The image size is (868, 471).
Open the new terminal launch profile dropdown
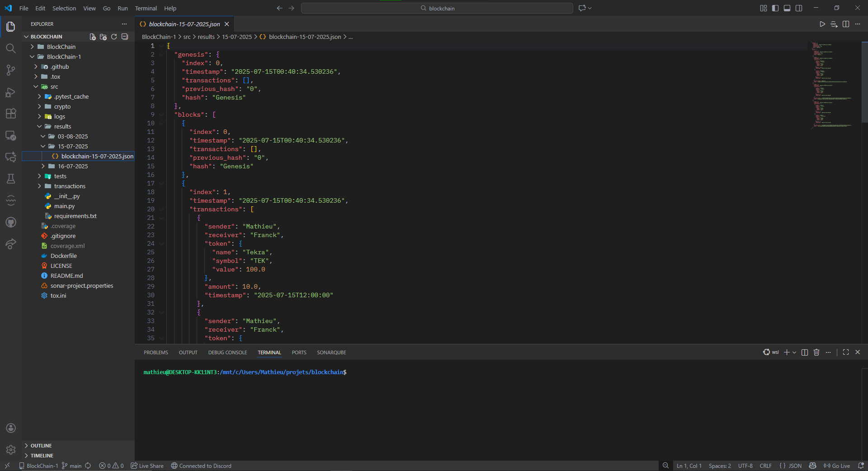coord(794,352)
